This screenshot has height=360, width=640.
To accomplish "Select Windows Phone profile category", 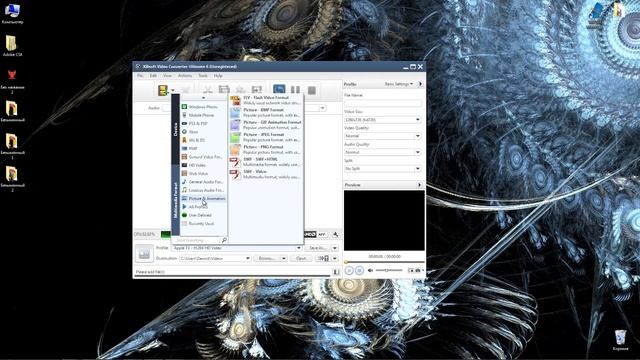I will pos(203,107).
